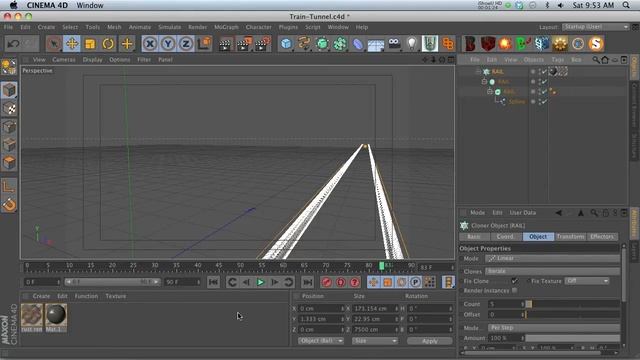Open the deformer capsule icon
Image resolution: width=640 pixels, height=360 pixels.
point(358,44)
